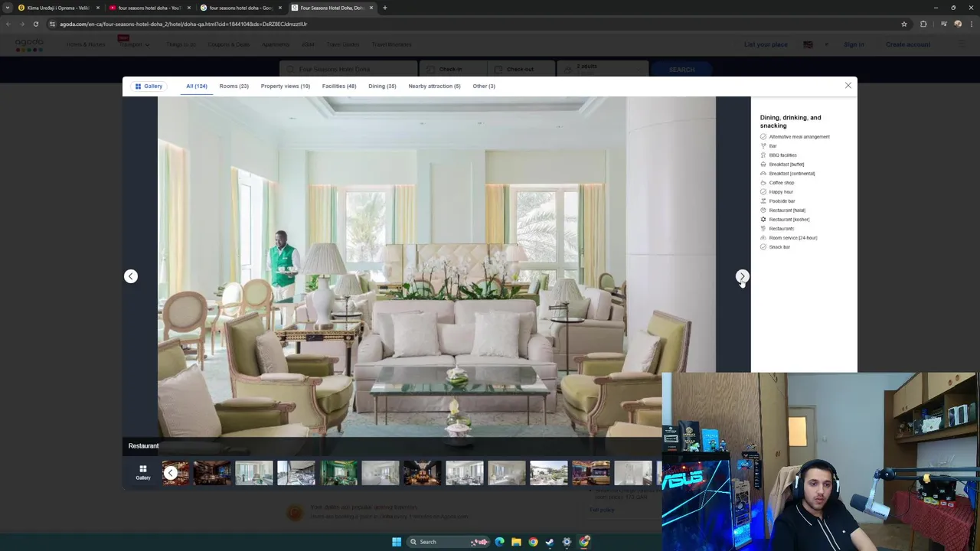Select the green-walled room thumbnail

tap(338, 473)
